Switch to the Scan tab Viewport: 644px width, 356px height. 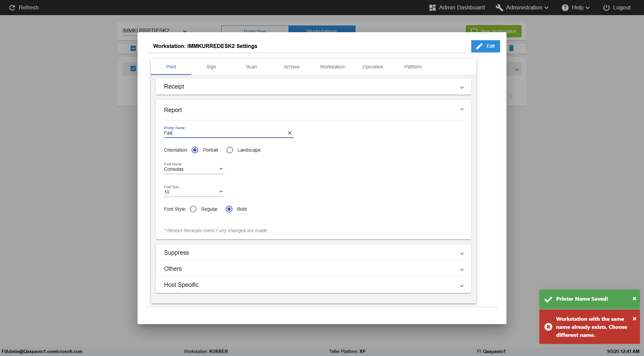(x=252, y=67)
